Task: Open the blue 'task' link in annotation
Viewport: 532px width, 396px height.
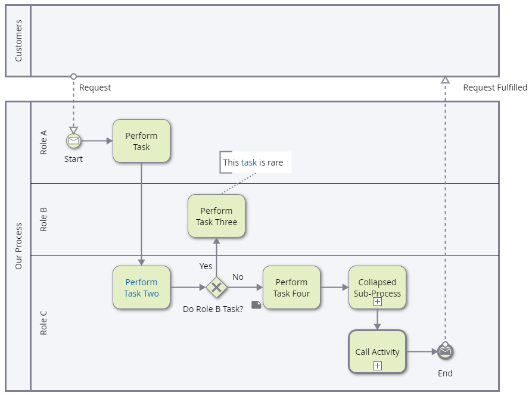Action: (249, 162)
